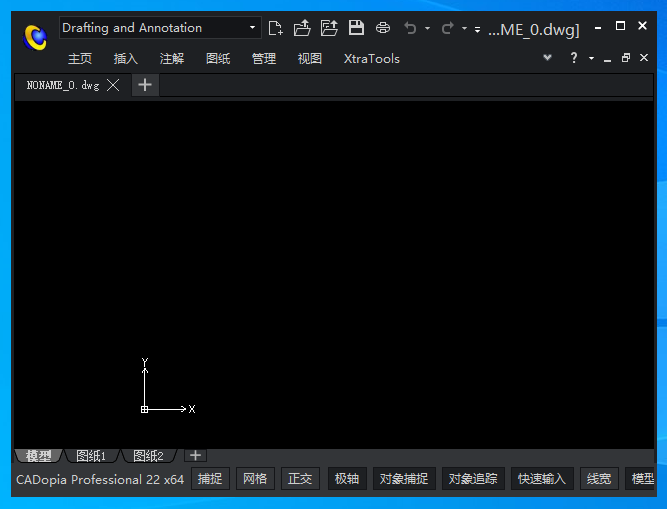
Task: Enable 正交 ortho mode
Action: pyautogui.click(x=300, y=479)
